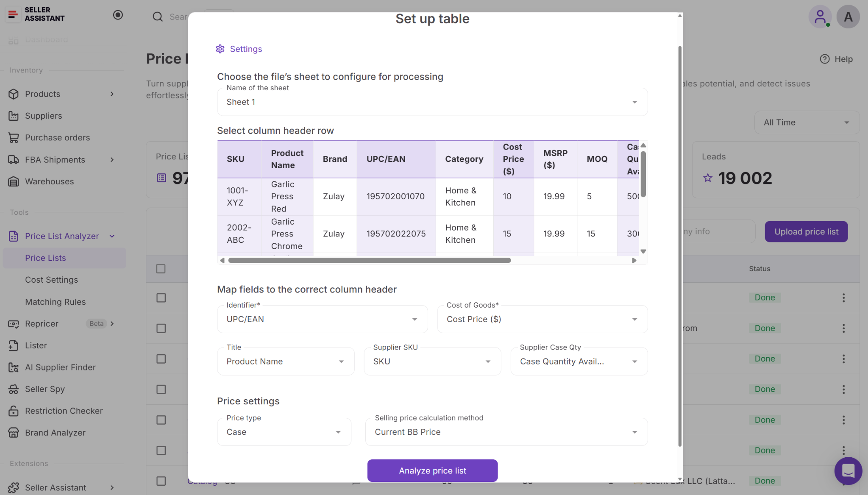
Task: Open Price Lists in sidebar
Action: pyautogui.click(x=64, y=258)
